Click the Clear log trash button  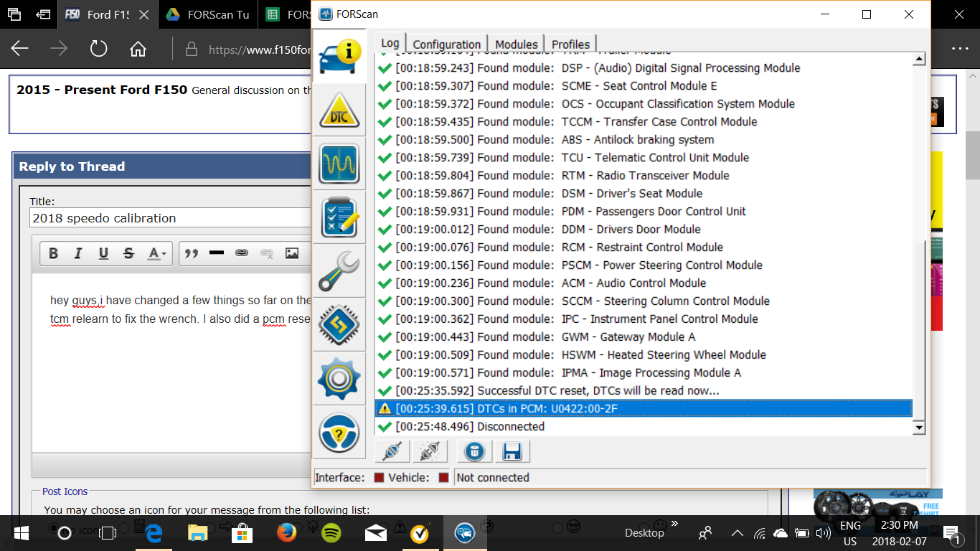(474, 451)
